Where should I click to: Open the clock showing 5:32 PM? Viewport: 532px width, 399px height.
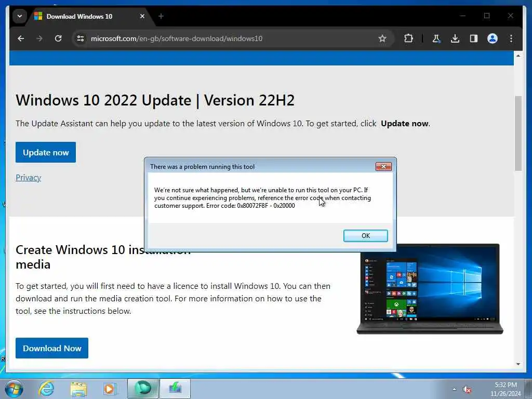506,389
